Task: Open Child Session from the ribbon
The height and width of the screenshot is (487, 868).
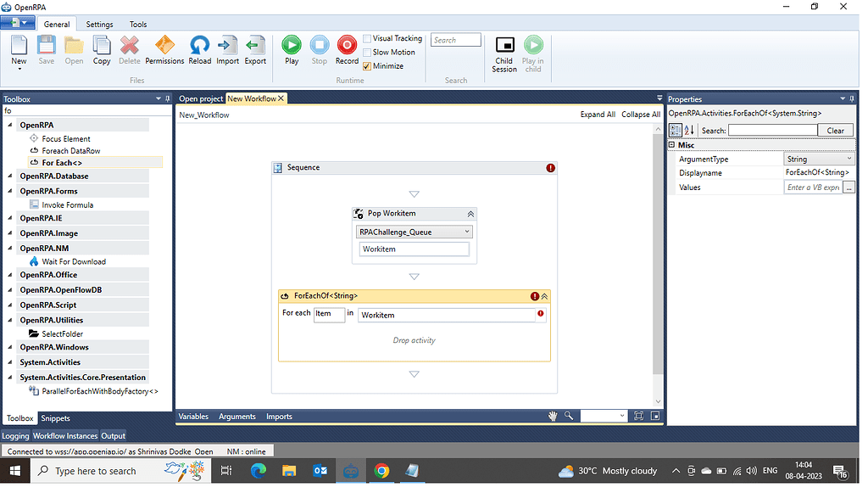Action: click(x=504, y=47)
